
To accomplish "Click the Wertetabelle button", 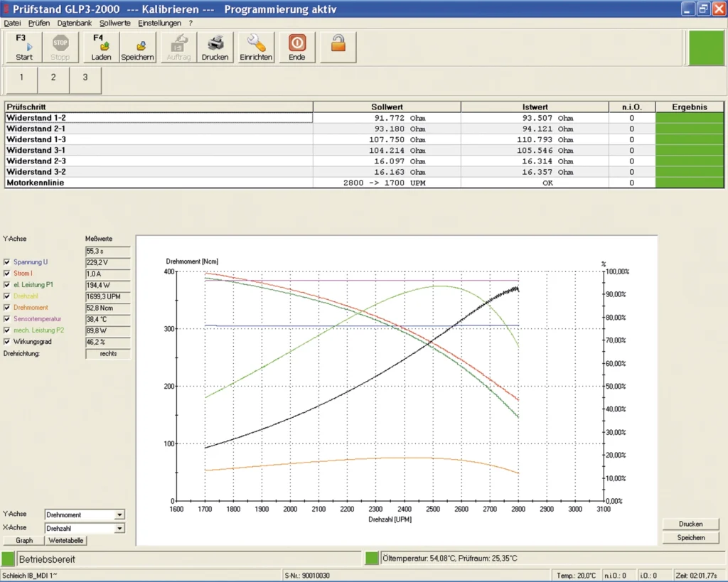I will click(67, 540).
